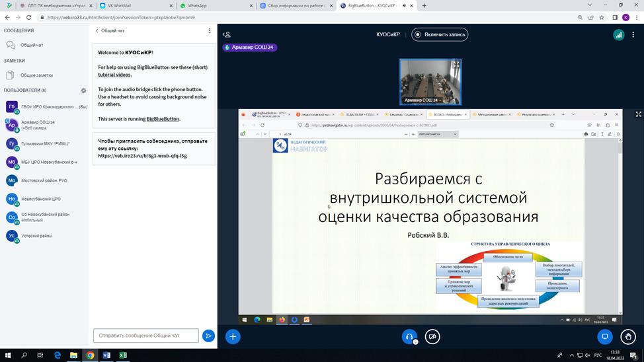644x362 pixels.
Task: Open connection status signal bars icon
Action: coord(618,35)
